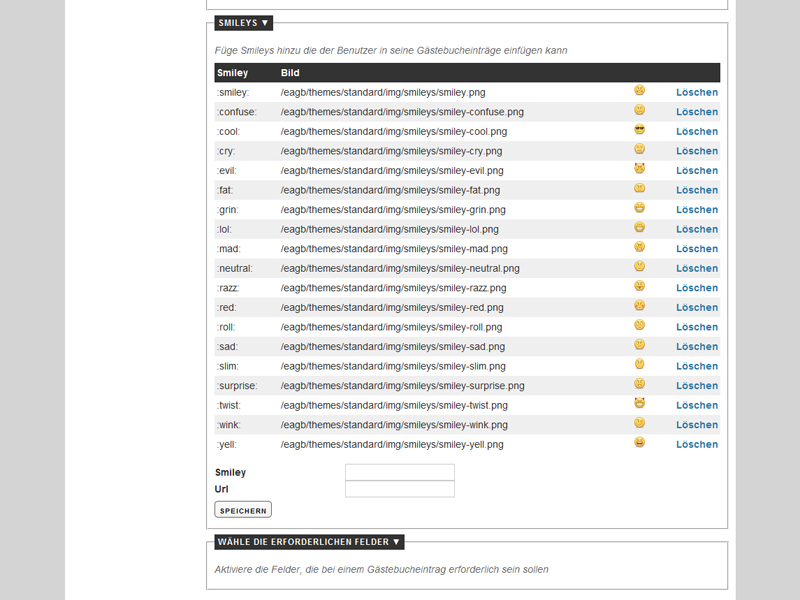Viewport: 800px width, 600px height.
Task: Remove the :slim: smiley with Löschen
Action: (697, 366)
